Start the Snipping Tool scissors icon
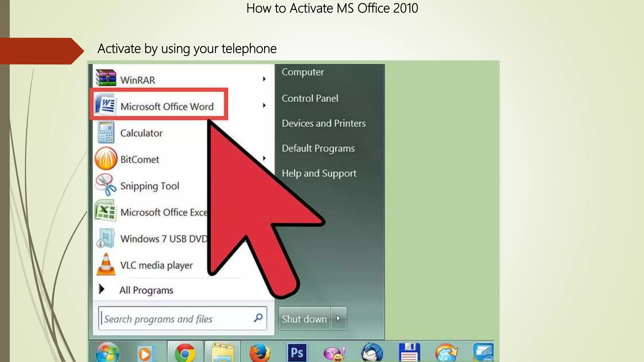Image resolution: width=644 pixels, height=362 pixels. 106,185
